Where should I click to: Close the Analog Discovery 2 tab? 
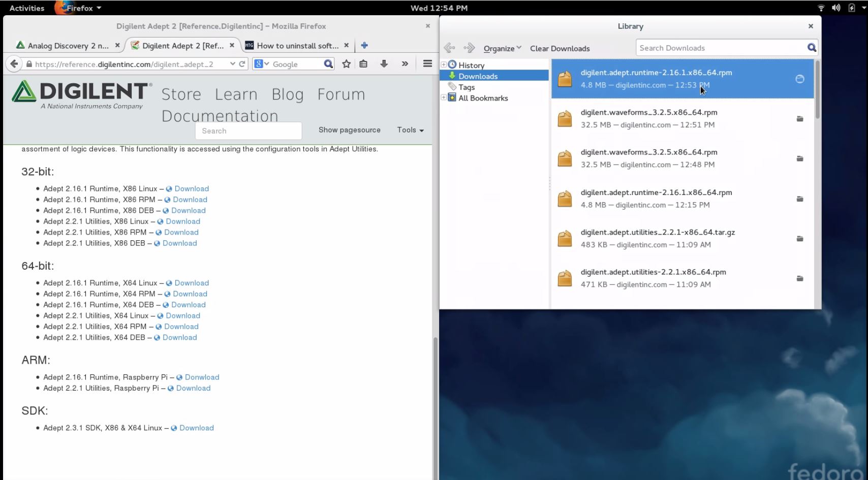point(117,45)
